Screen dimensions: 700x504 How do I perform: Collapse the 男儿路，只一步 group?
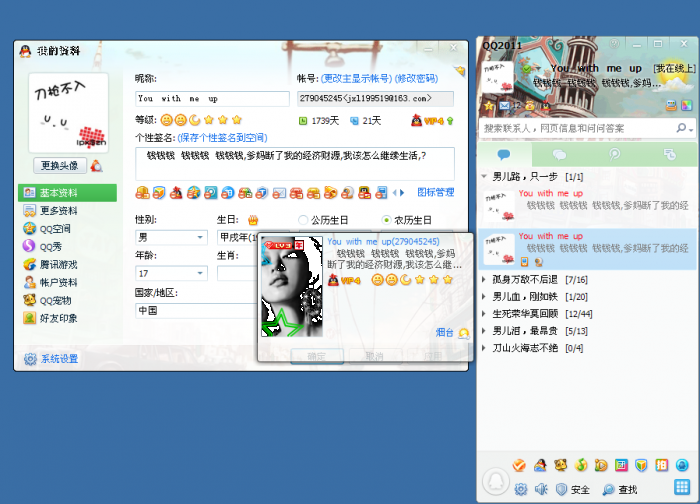pyautogui.click(x=484, y=176)
